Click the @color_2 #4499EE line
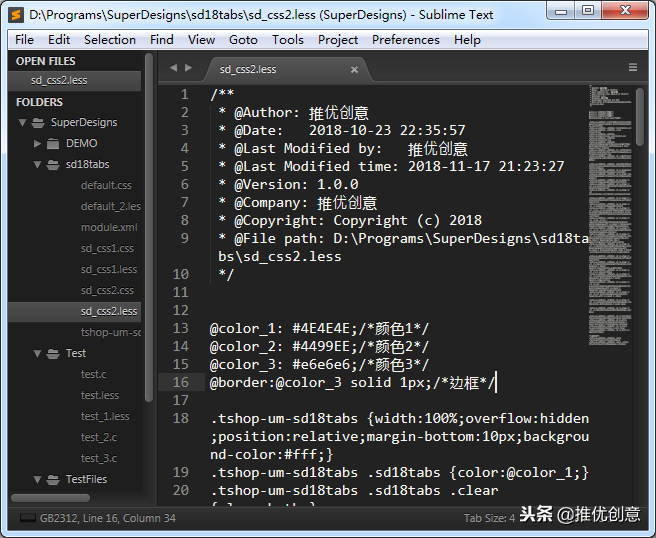Screen dimensions: 656x538 (x=319, y=346)
